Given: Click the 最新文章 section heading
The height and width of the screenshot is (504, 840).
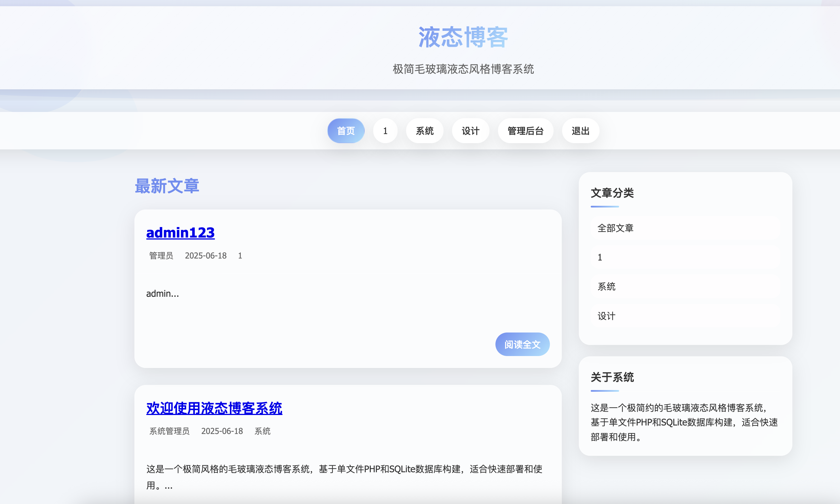Looking at the screenshot, I should [x=167, y=185].
